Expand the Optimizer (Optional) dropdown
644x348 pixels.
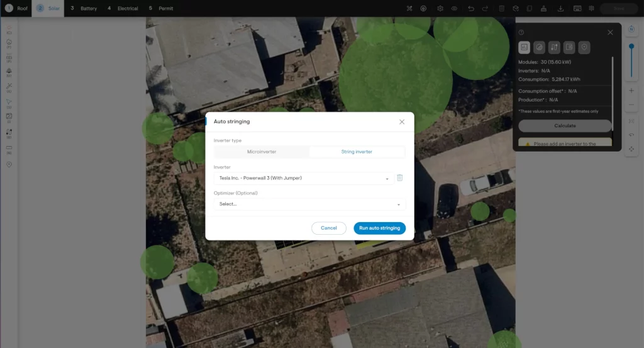point(309,204)
